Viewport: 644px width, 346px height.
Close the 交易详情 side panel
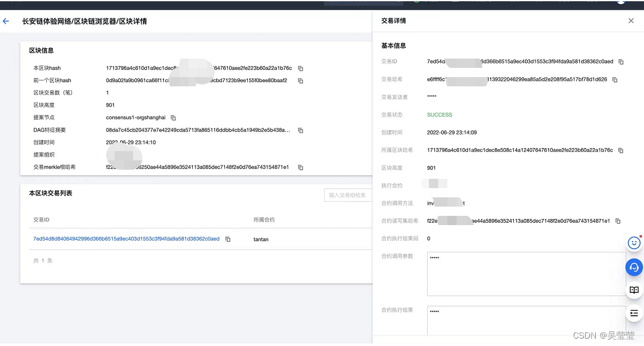point(631,20)
